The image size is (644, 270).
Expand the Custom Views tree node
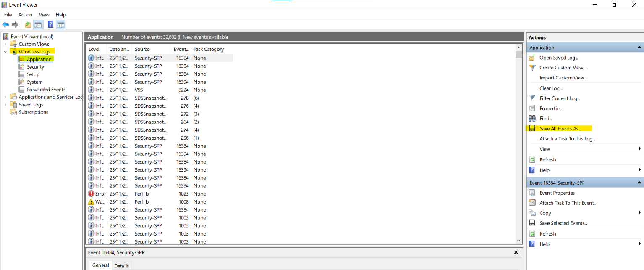pos(5,44)
